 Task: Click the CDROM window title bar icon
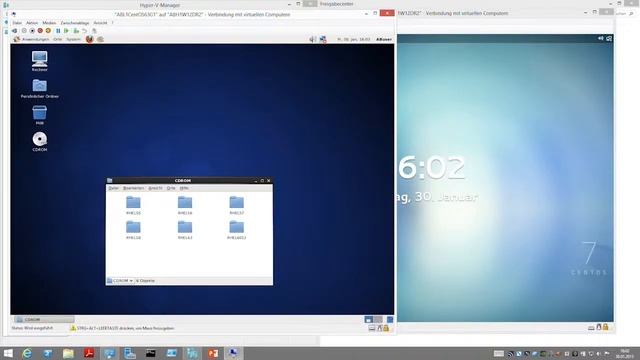[x=110, y=180]
